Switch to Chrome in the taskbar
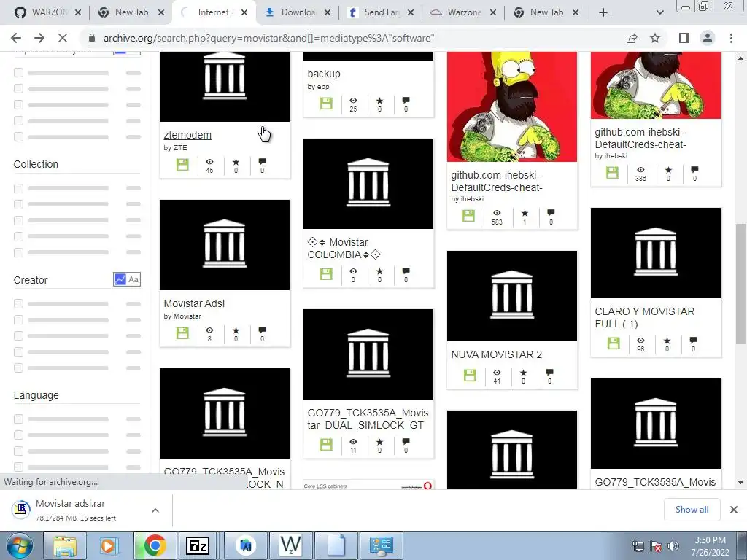The width and height of the screenshot is (747, 560). [x=155, y=545]
